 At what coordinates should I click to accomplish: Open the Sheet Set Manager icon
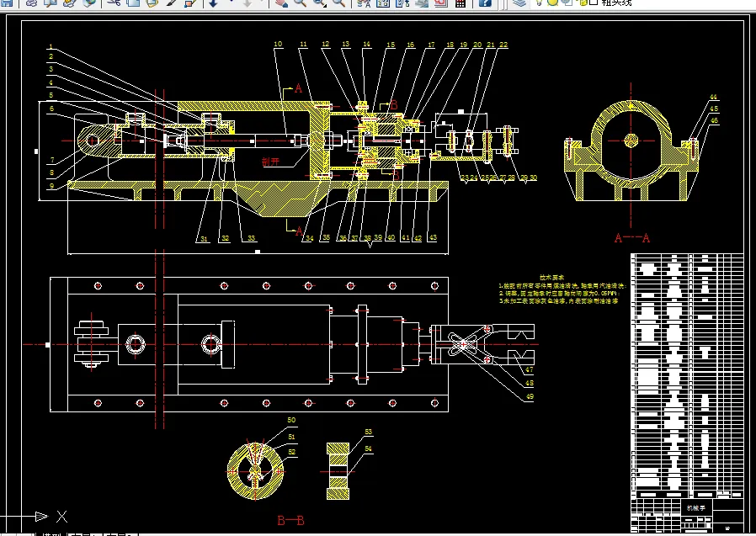pyautogui.click(x=422, y=3)
